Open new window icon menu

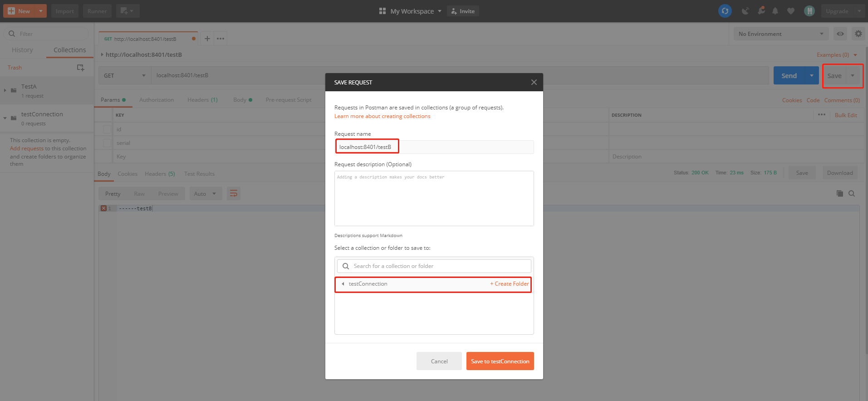[128, 11]
